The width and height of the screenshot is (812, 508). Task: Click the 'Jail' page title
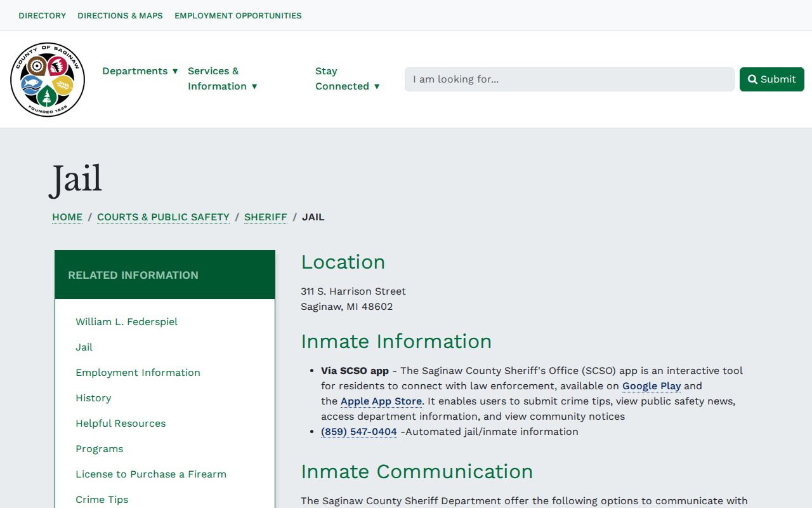76,180
